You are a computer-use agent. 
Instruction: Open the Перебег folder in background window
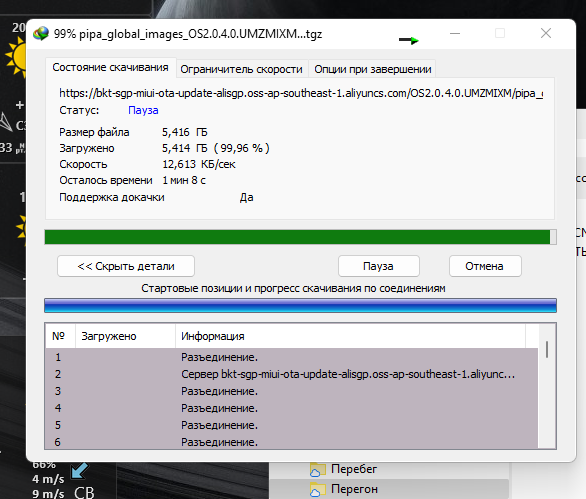pyautogui.click(x=354, y=469)
